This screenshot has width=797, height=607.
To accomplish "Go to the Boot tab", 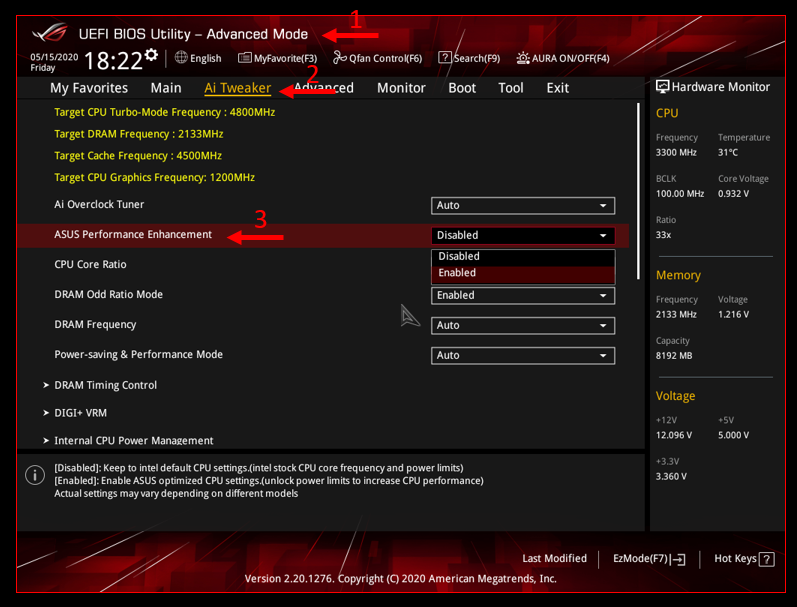I will pos(462,88).
